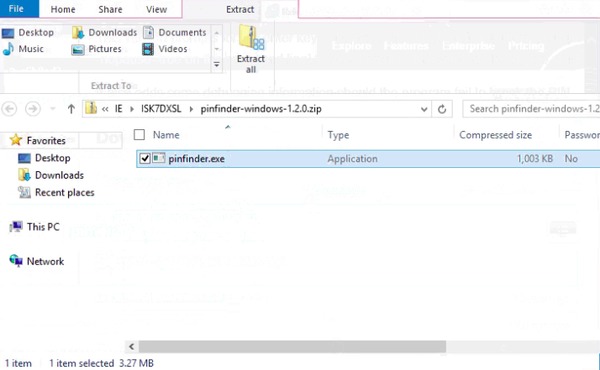Click the horizontal scrollbar left arrow

point(132,347)
